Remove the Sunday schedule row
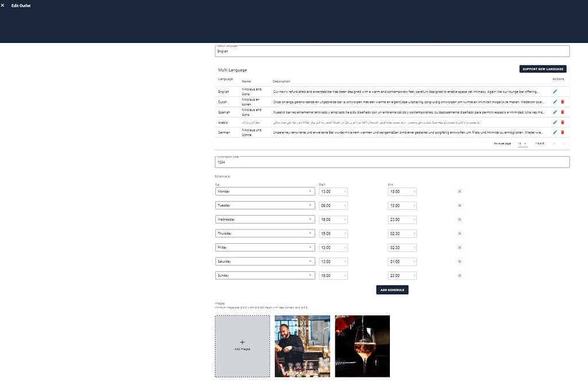 pos(459,275)
